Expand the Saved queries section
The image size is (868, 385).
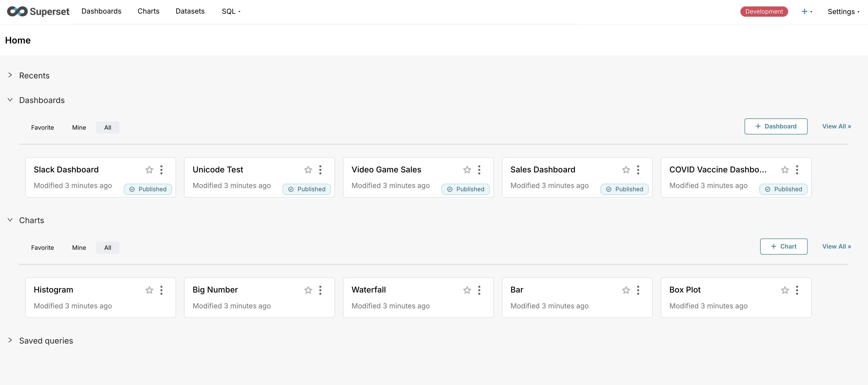10,340
